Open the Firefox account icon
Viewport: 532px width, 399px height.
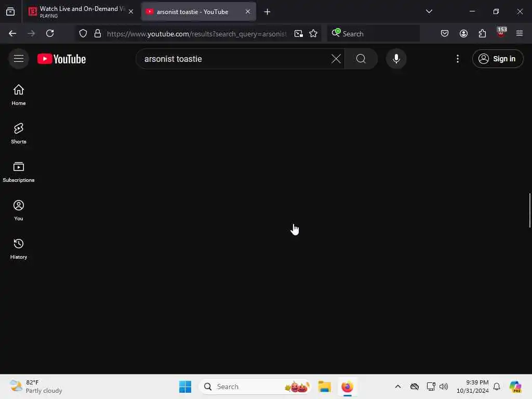click(463, 33)
